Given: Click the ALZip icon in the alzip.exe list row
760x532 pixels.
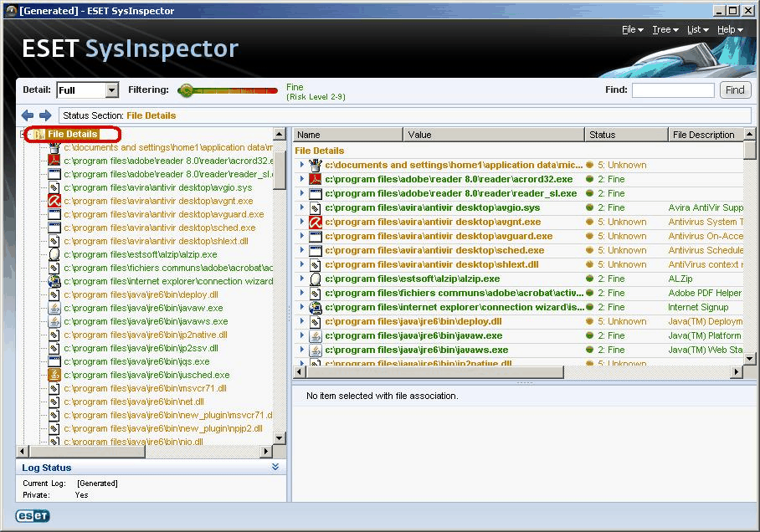Looking at the screenshot, I should [x=316, y=279].
